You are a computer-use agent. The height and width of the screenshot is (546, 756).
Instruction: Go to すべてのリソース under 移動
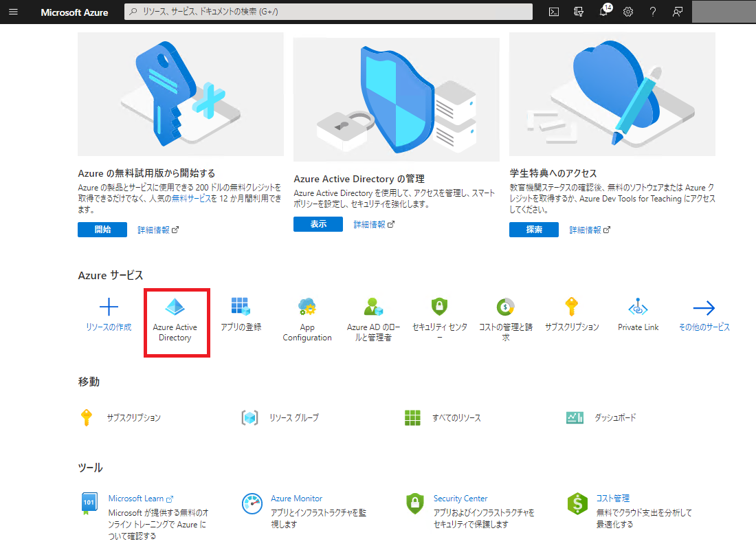click(x=456, y=417)
